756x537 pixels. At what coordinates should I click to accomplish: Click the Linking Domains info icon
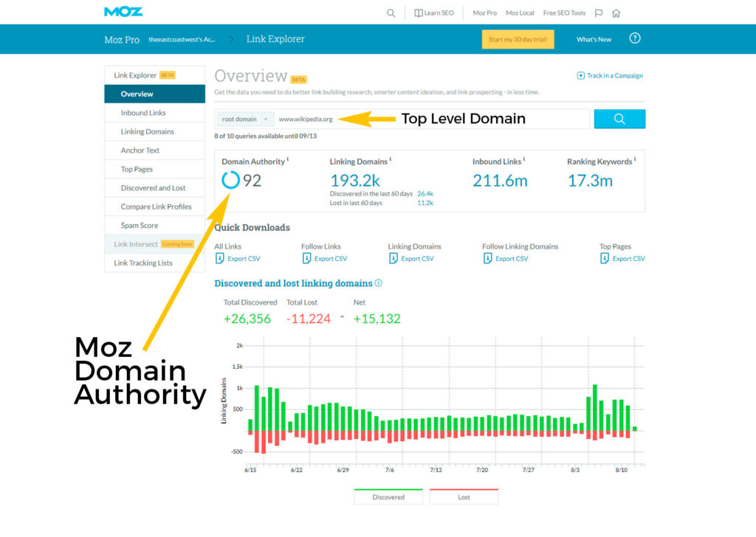click(x=390, y=159)
